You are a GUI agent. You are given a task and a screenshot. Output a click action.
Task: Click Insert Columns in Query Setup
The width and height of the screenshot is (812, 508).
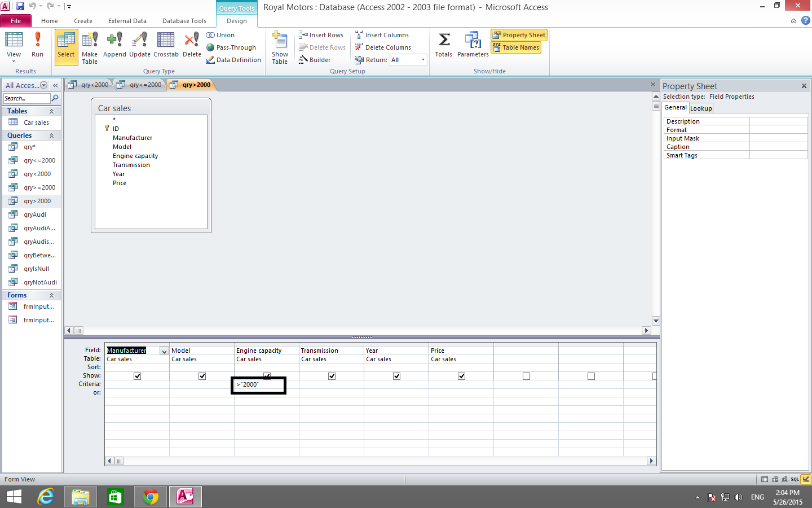click(382, 35)
